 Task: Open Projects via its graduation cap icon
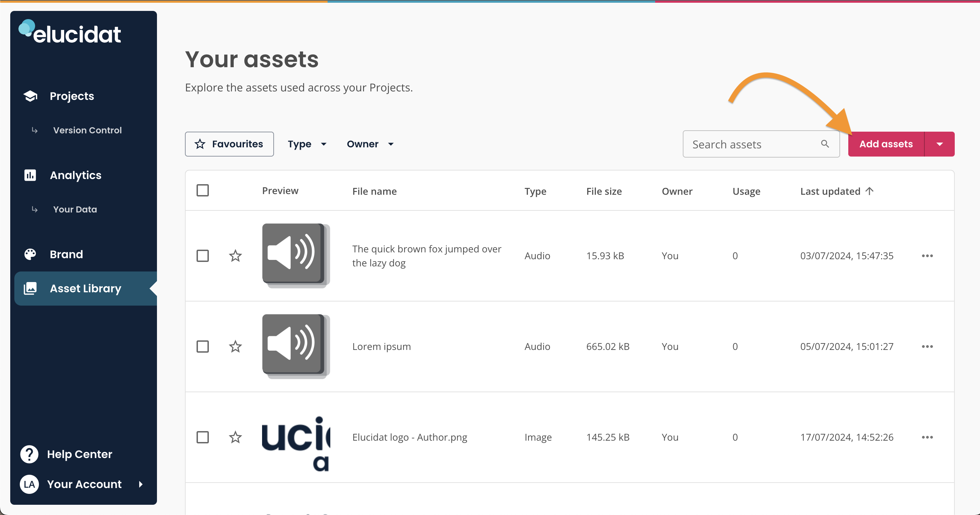point(30,96)
